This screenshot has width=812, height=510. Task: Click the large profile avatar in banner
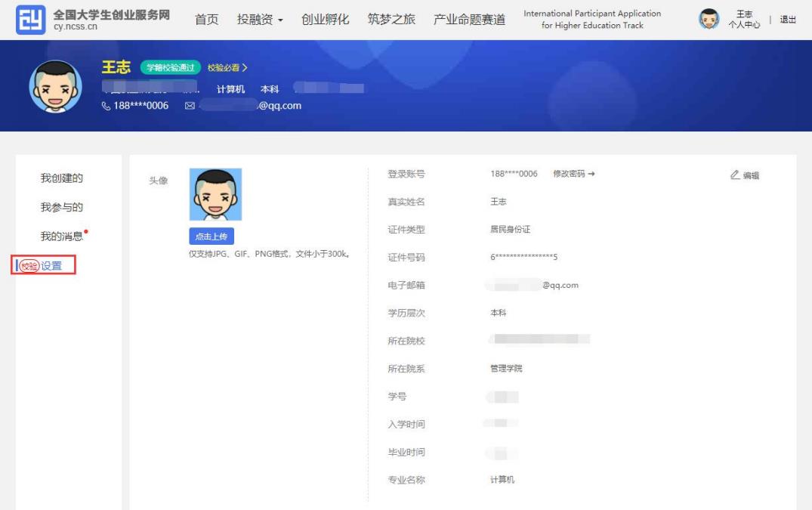[x=55, y=87]
